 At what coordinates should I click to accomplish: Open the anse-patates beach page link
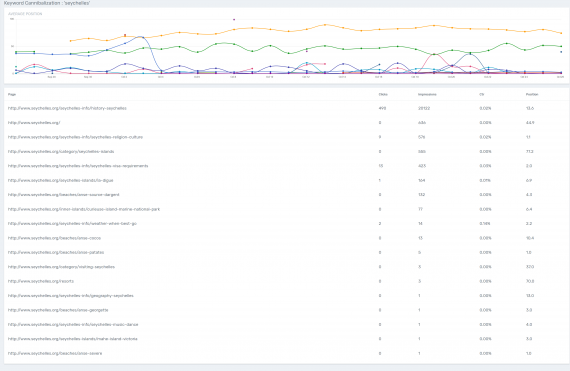(56, 252)
